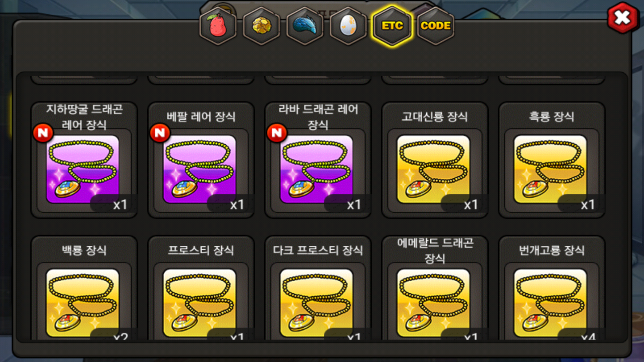This screenshot has width=644, height=362.
Task: Select the 고대신룡 장식 gold necklace
Action: [x=435, y=160]
